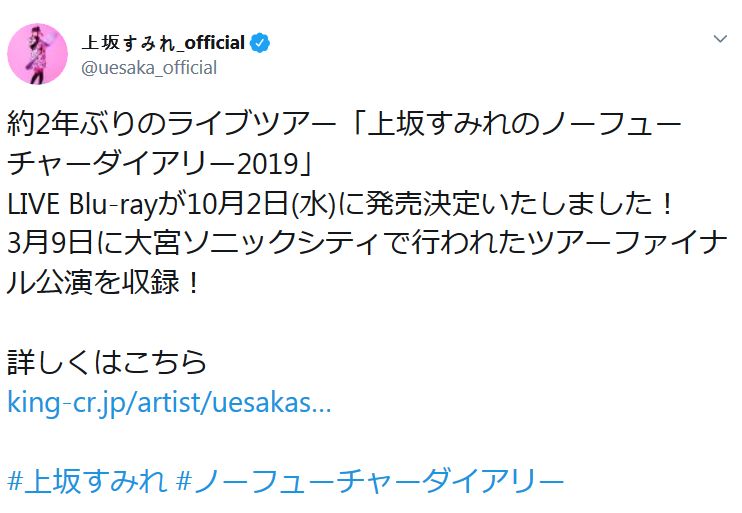742x513 pixels.
Task: Click the 詳しくはこちら text line
Action: coord(107,360)
